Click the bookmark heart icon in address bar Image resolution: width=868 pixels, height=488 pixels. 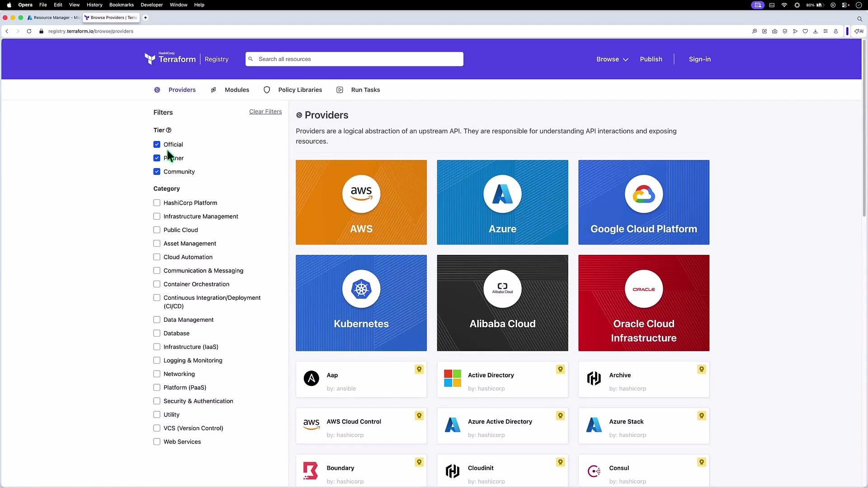click(805, 31)
